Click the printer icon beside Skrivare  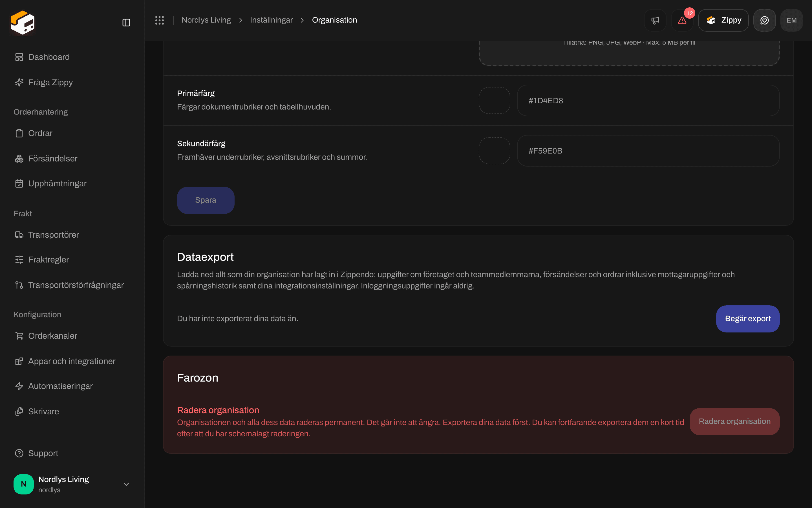19,411
